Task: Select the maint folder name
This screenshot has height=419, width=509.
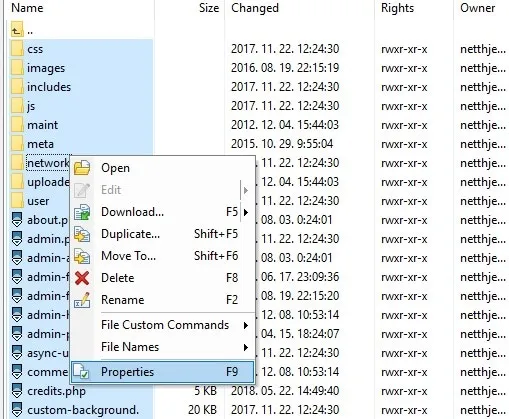Action: [42, 125]
